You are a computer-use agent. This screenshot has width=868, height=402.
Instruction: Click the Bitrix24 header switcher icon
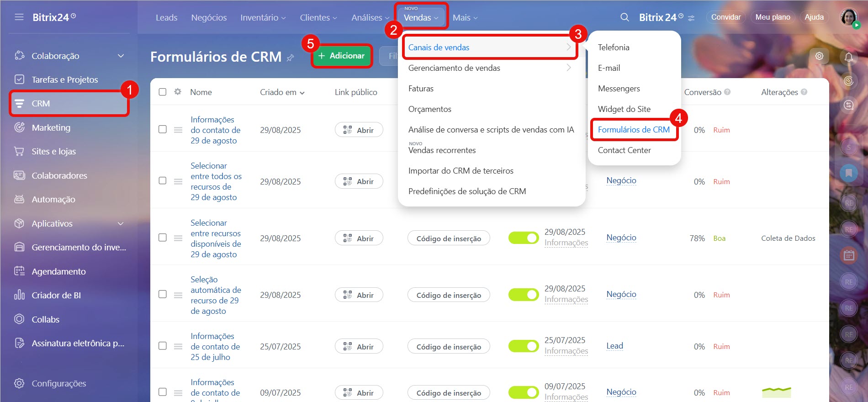(691, 18)
